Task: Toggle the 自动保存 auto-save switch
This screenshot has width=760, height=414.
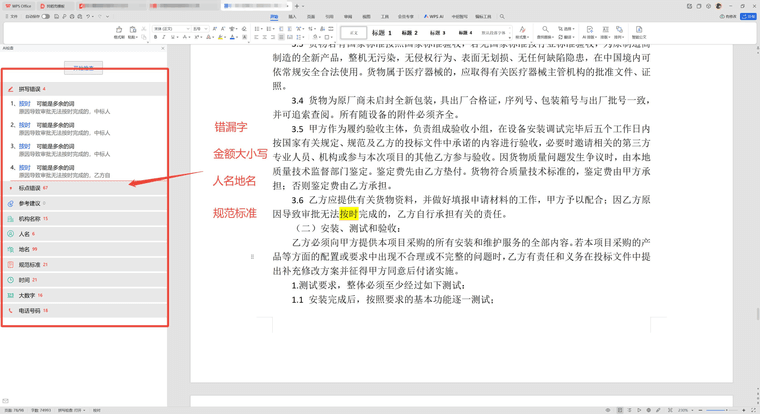Action: (45, 16)
